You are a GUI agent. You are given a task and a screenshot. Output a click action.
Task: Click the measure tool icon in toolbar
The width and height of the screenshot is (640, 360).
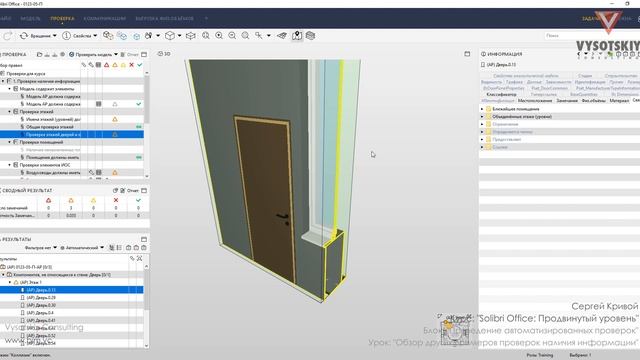tap(259, 36)
